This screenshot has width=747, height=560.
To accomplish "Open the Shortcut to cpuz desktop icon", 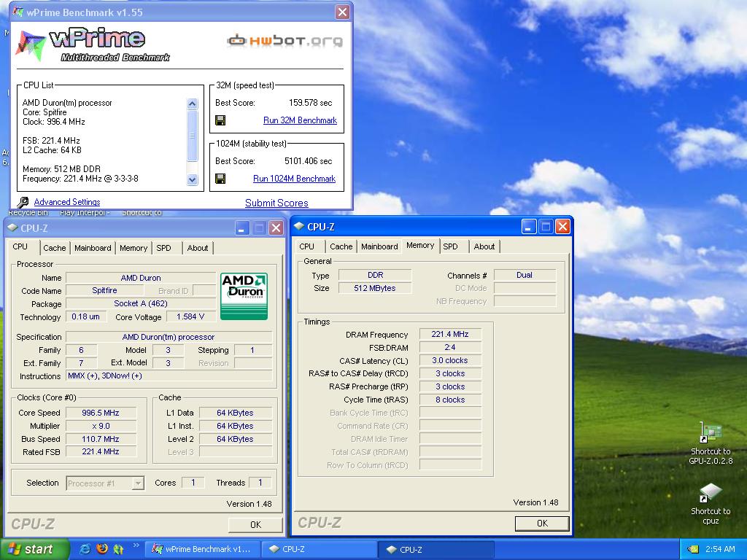I will pos(711,504).
